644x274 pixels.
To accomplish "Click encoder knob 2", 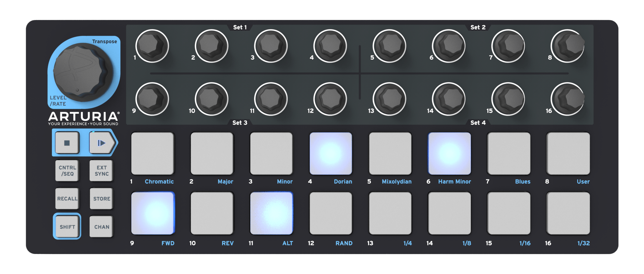I will click(212, 46).
